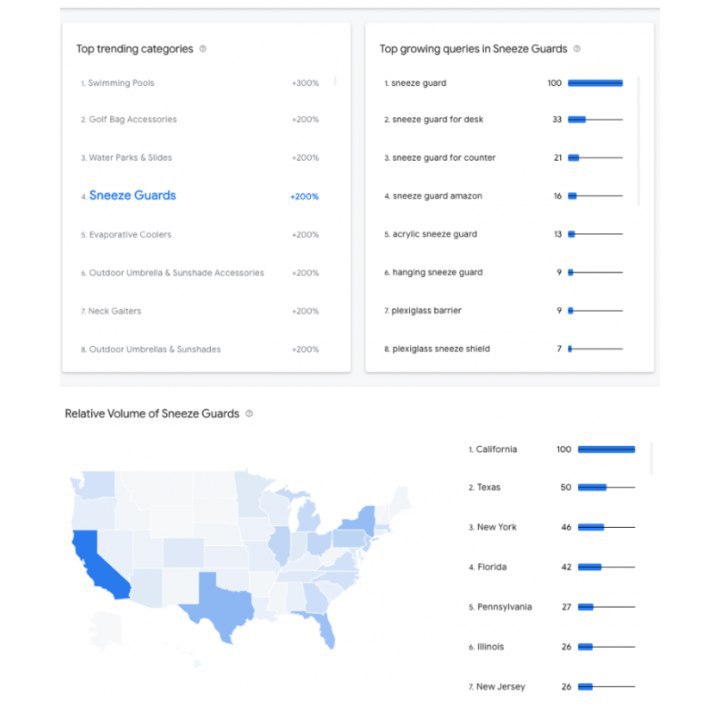Select the 'plexiglass barrier' query
The image size is (720, 721).
pyautogui.click(x=427, y=311)
